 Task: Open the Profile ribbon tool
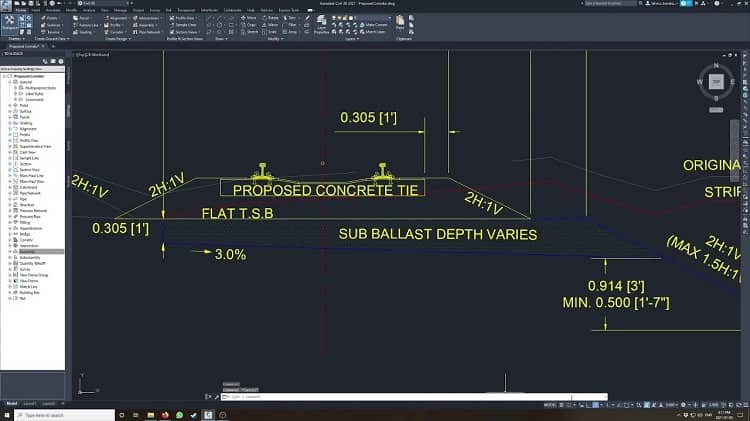point(113,25)
